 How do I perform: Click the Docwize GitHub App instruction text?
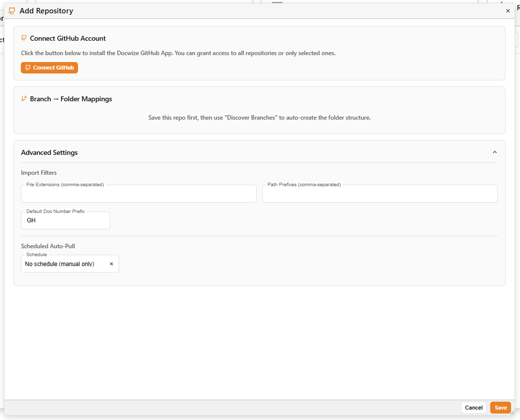click(x=178, y=53)
